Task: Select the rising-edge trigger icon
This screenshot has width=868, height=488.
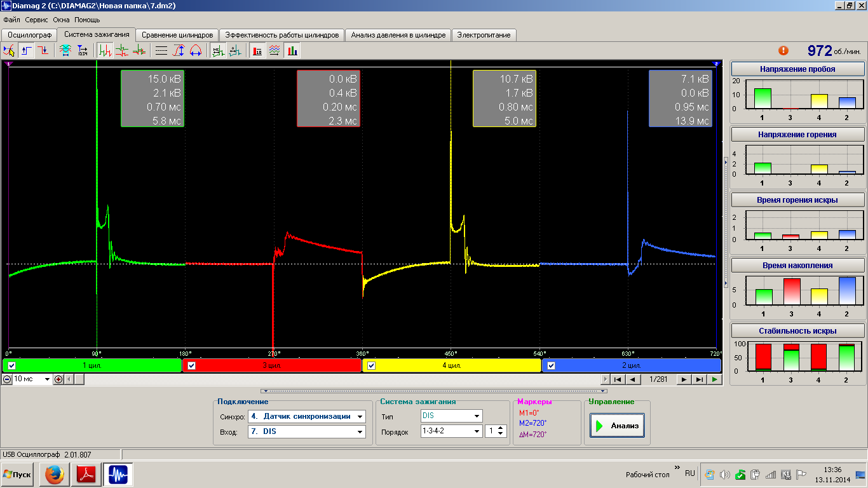Action: 26,51
